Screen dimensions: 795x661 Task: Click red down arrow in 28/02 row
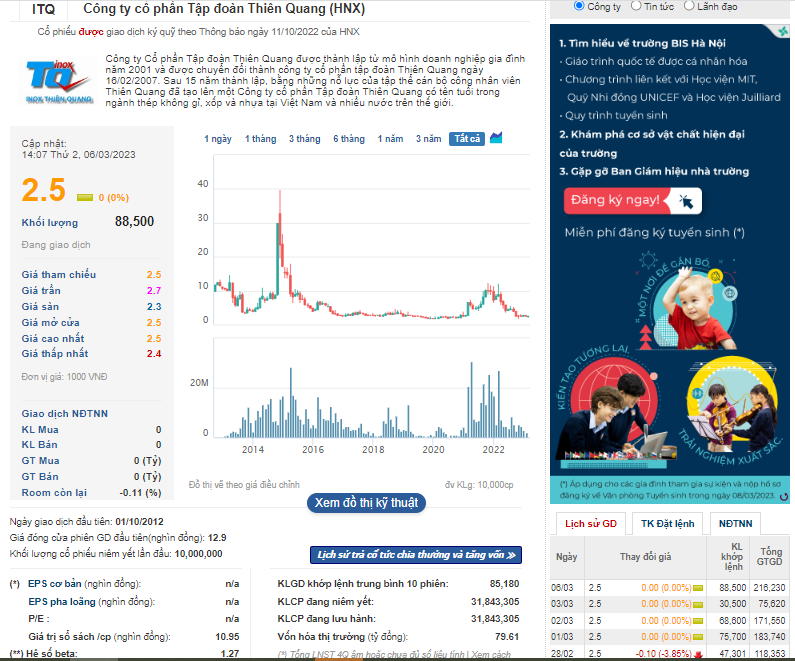pyautogui.click(x=698, y=654)
